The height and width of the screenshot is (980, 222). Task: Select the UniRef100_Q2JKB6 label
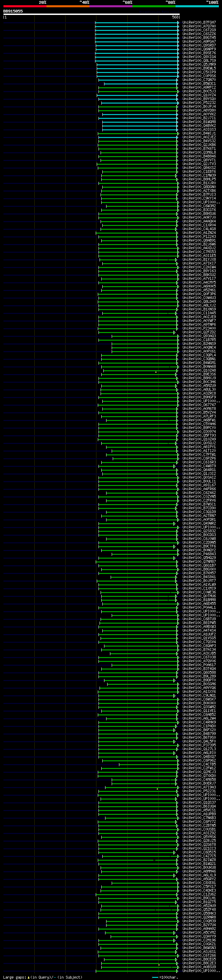tap(199, 145)
